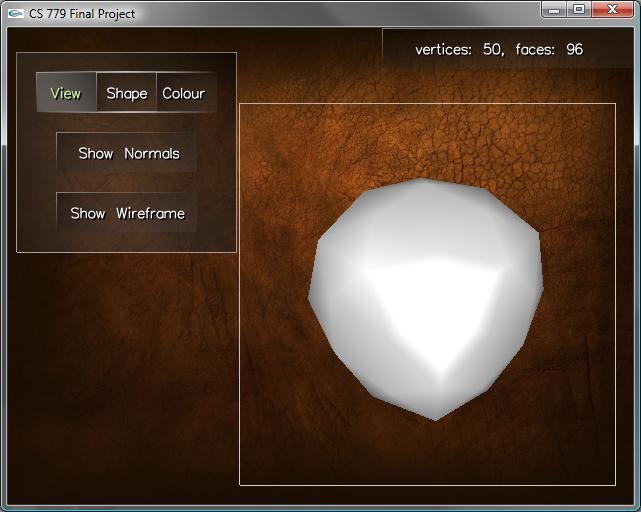Click empty space in panel below Show Wireframe
Image resolution: width=641 pixels, height=512 pixels.
[127, 242]
